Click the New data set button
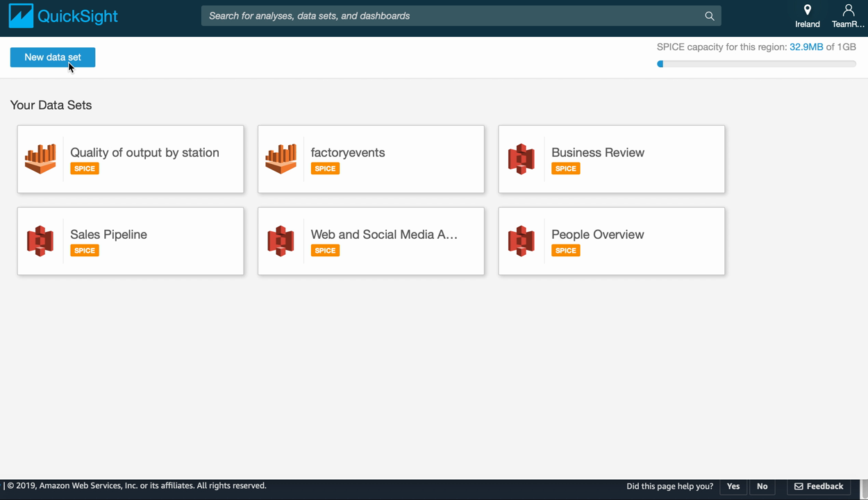868x500 pixels. tap(53, 57)
